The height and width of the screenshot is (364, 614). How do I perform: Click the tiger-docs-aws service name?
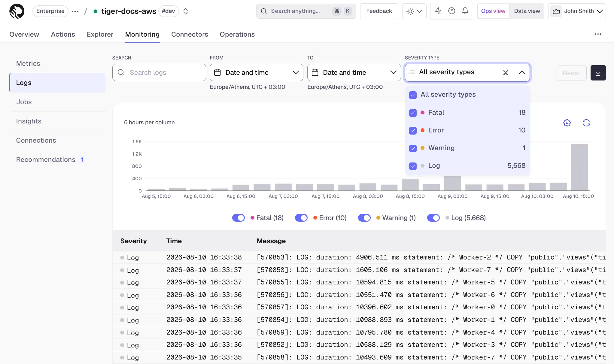tap(129, 11)
